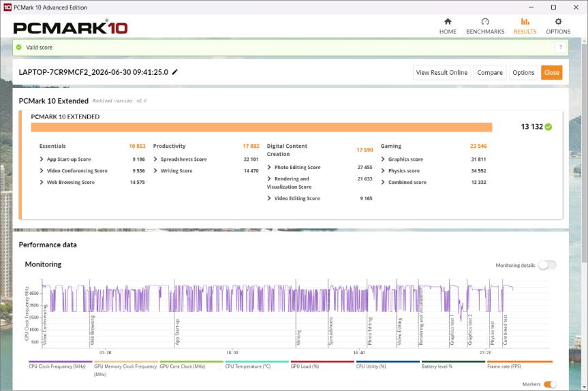This screenshot has width=588, height=391.
Task: Toggle the Monitoring details switch
Action: (x=547, y=265)
